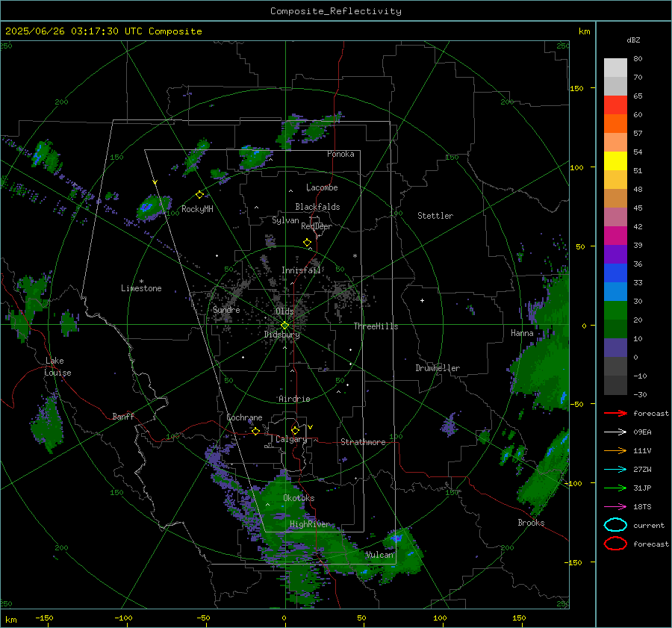
Task: Click the Blackfalds city label
Action: click(317, 207)
